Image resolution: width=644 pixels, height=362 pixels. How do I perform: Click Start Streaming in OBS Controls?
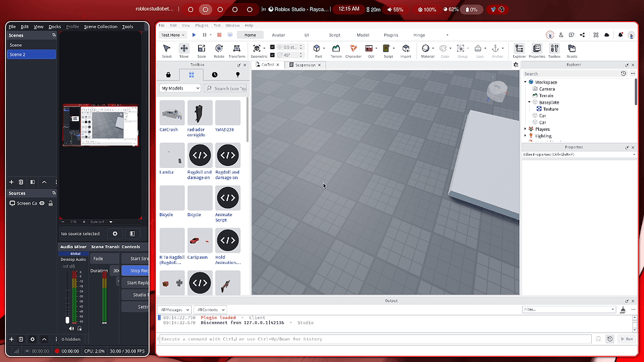click(136, 258)
